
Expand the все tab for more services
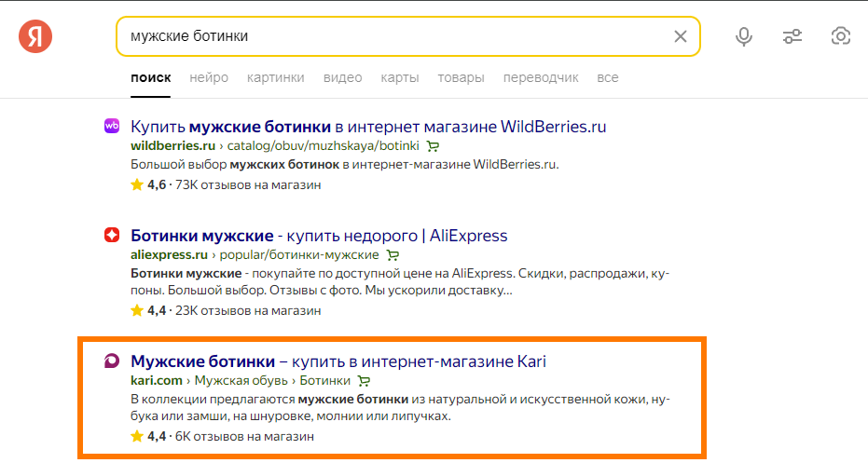coord(608,78)
